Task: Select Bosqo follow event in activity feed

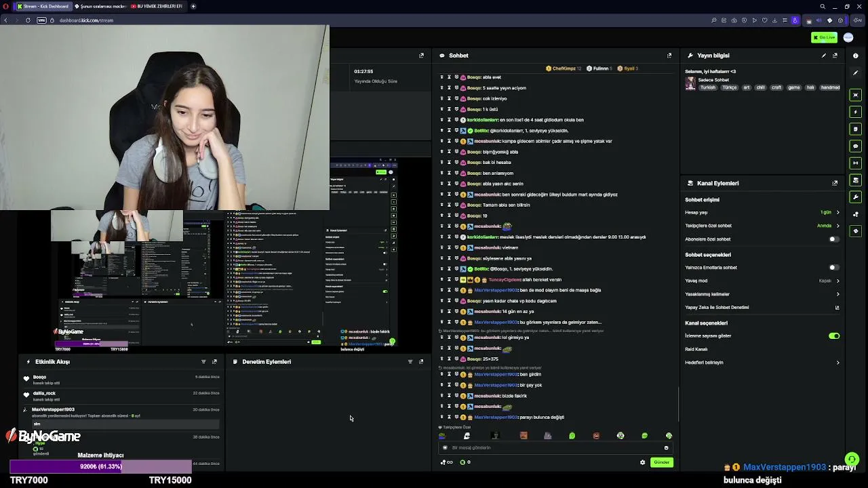Action: [122, 380]
